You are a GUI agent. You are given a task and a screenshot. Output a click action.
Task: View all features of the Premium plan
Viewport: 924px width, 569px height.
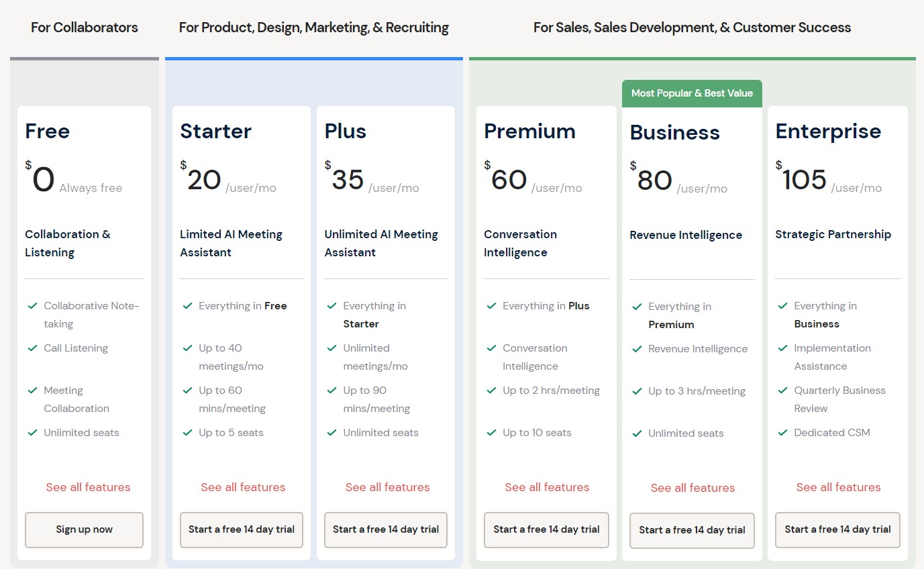click(x=547, y=487)
